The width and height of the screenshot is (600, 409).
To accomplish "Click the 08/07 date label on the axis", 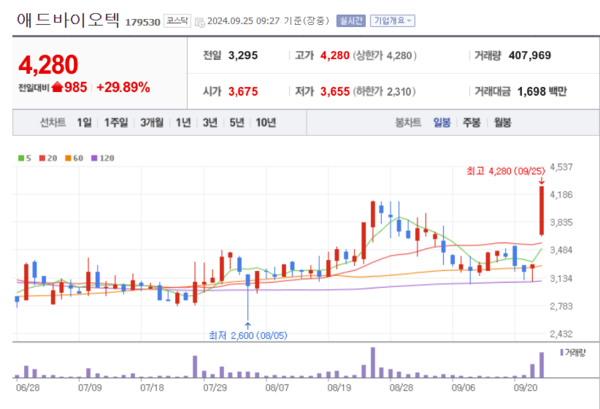I will pos(277,388).
